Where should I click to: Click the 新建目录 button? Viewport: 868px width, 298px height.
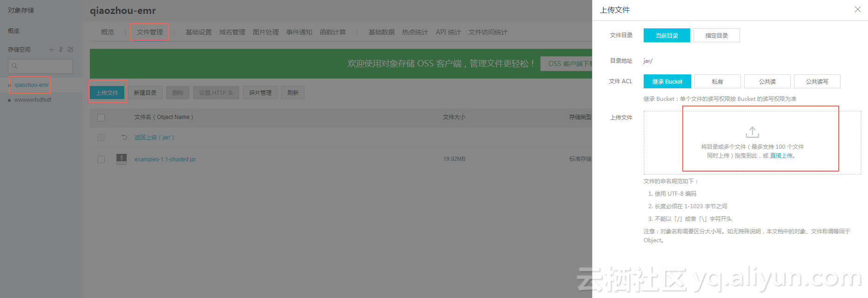145,93
